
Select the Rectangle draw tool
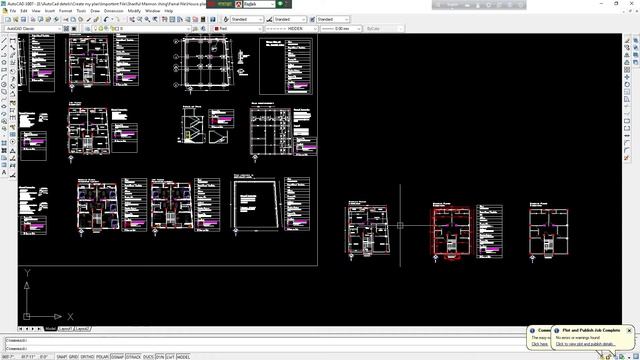[x=4, y=70]
